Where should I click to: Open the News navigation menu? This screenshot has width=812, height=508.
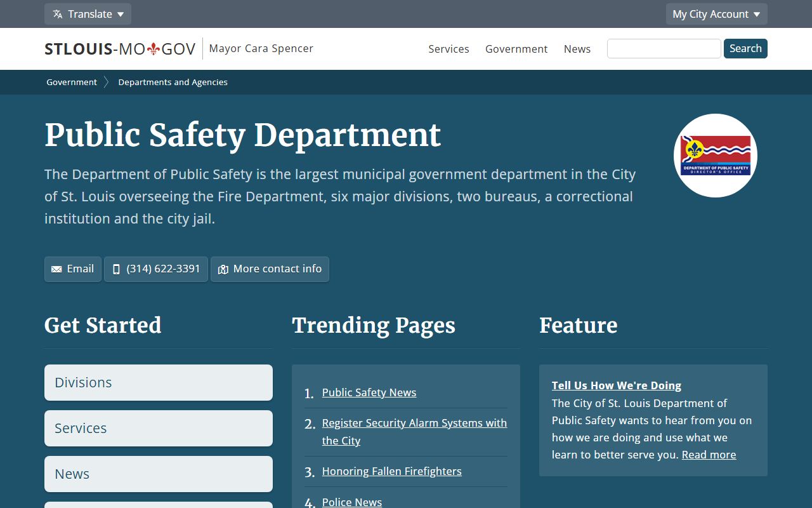[x=577, y=49]
